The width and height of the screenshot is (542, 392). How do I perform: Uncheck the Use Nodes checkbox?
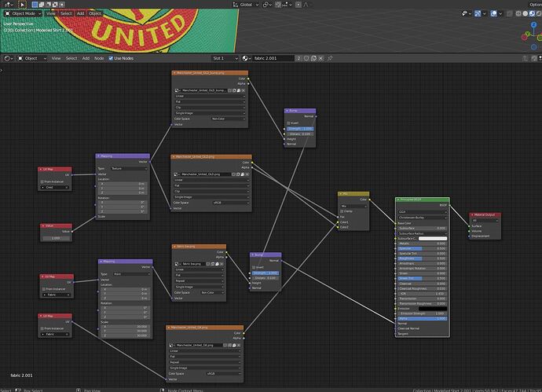(x=111, y=58)
